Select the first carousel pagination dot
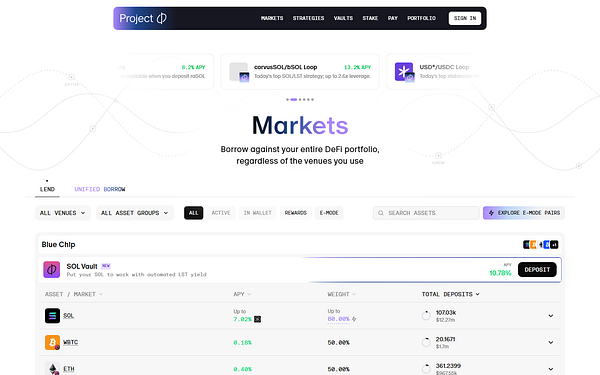 [287, 99]
